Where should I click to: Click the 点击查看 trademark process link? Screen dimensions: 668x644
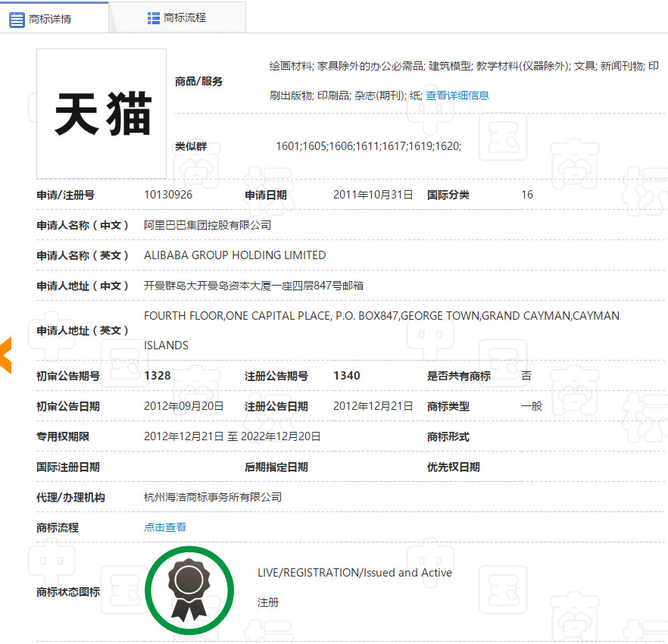[165, 527]
